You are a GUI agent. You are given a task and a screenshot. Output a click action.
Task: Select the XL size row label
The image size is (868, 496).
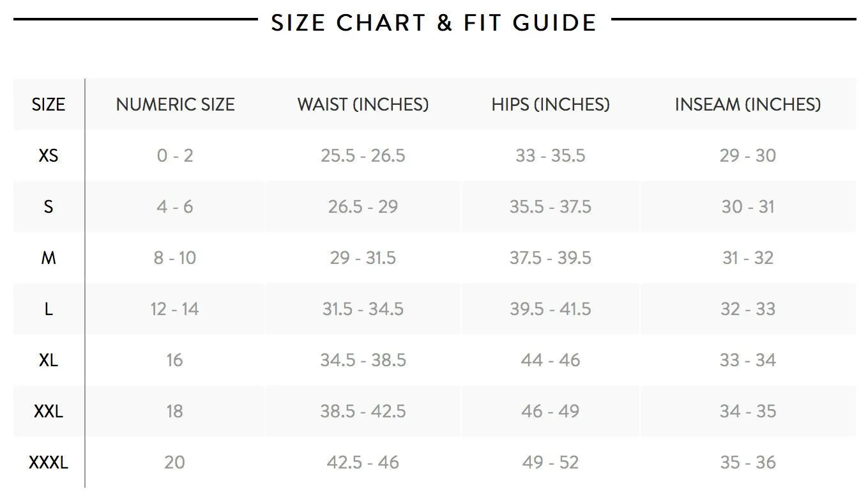click(x=49, y=360)
